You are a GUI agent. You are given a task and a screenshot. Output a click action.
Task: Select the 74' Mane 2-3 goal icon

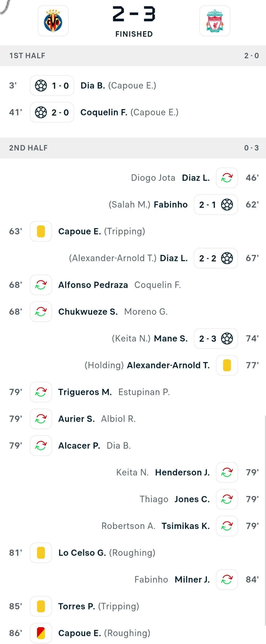(x=227, y=338)
